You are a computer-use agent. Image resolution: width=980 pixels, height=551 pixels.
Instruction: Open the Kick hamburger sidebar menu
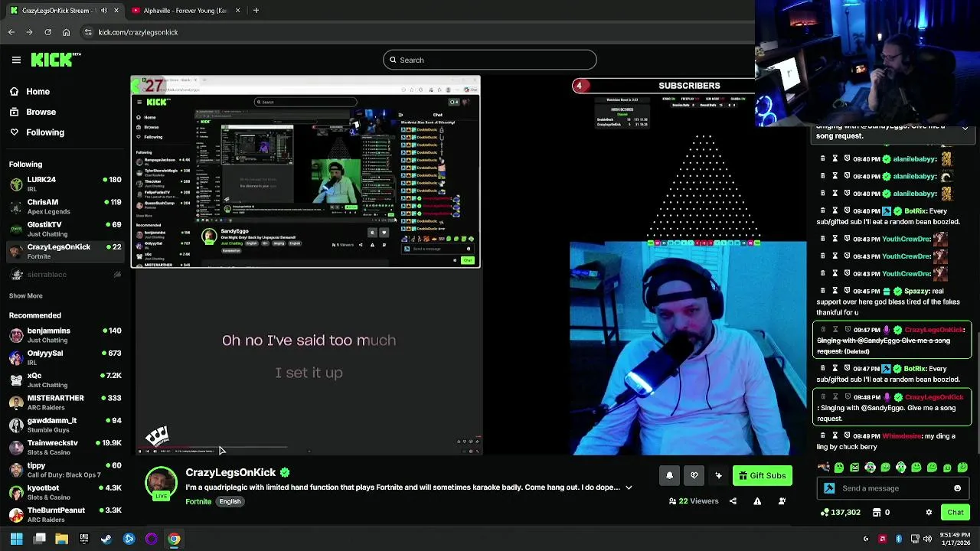coord(16,60)
